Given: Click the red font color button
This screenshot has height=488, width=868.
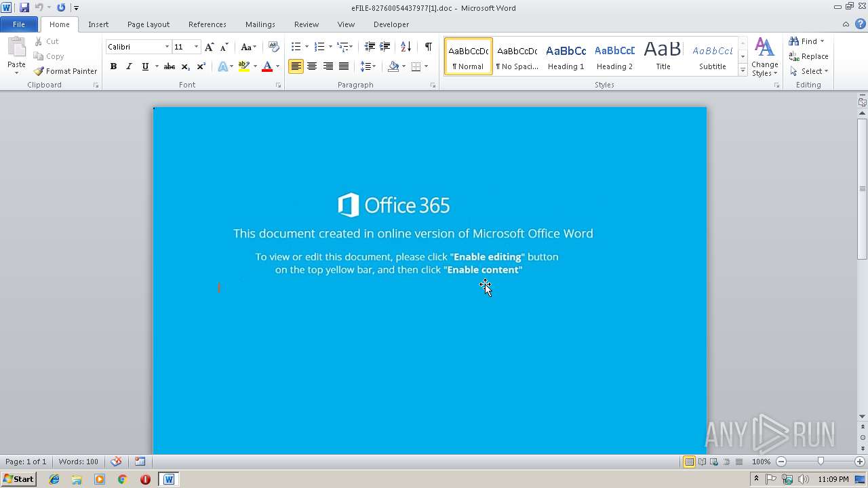Looking at the screenshot, I should tap(267, 66).
